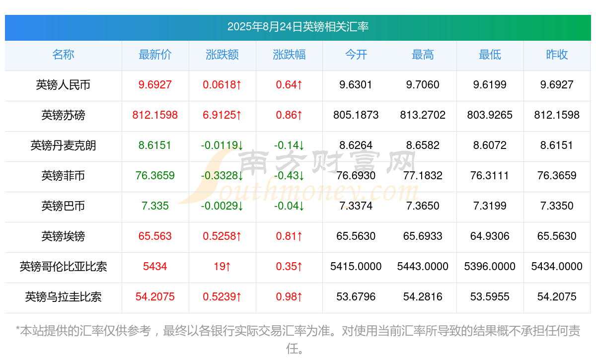Click the "英镑苏镑" row name
The image size is (596, 364).
click(63, 115)
